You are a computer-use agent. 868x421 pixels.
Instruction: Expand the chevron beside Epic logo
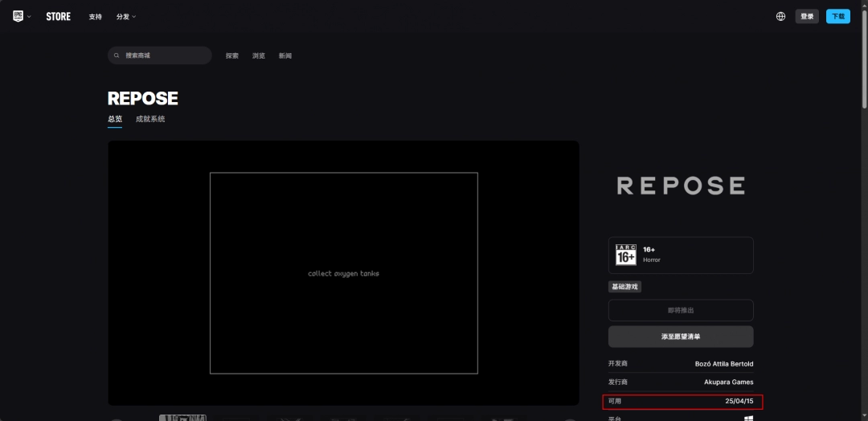[29, 17]
